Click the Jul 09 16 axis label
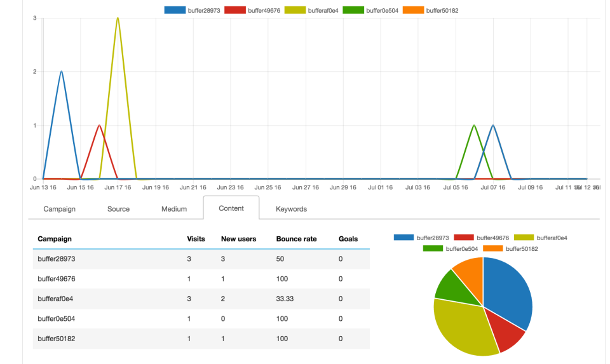 (x=530, y=187)
